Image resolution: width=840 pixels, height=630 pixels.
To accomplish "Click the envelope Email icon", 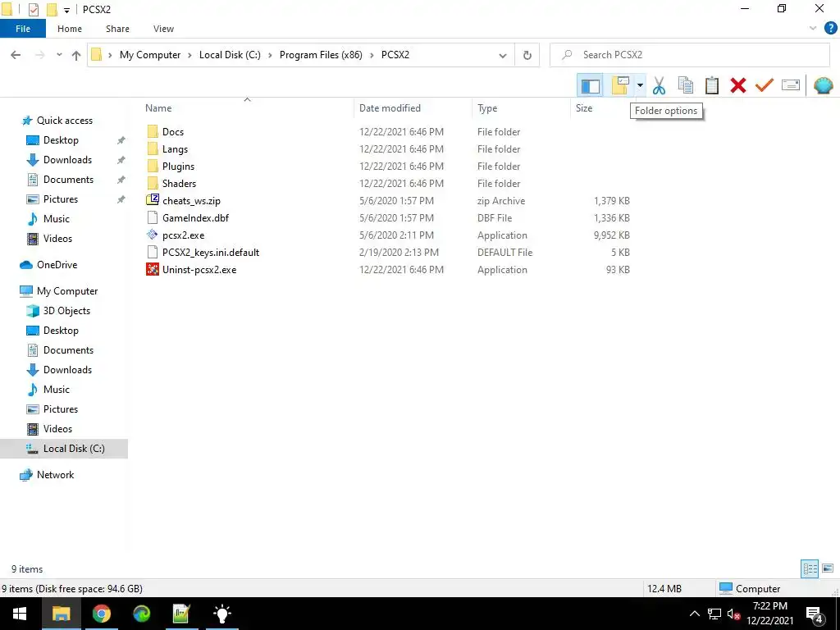I will click(x=790, y=85).
